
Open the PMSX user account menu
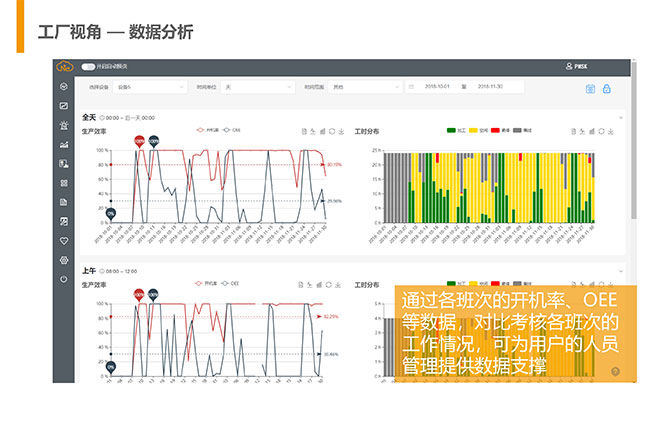pos(576,67)
